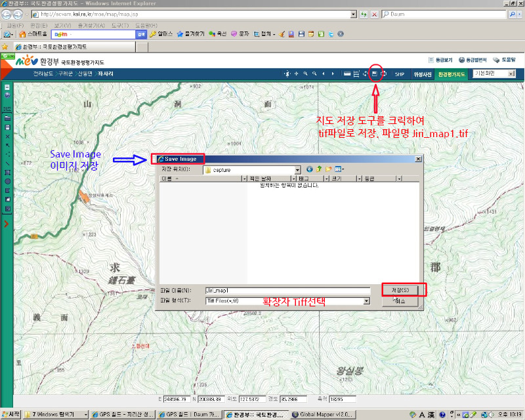The height and width of the screenshot is (420, 525).
Task: Select the arrow pointer tool in sidebar
Action: click(7, 145)
